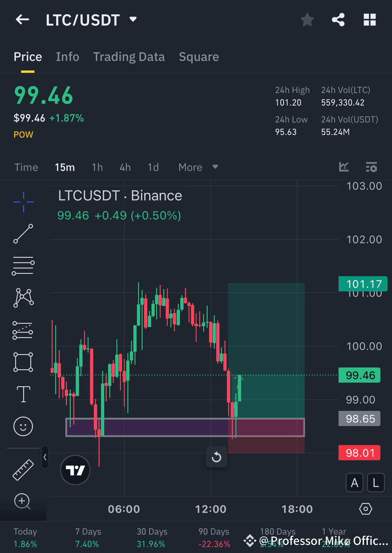Collapse the drawing toolbar with the chevron

[45, 457]
